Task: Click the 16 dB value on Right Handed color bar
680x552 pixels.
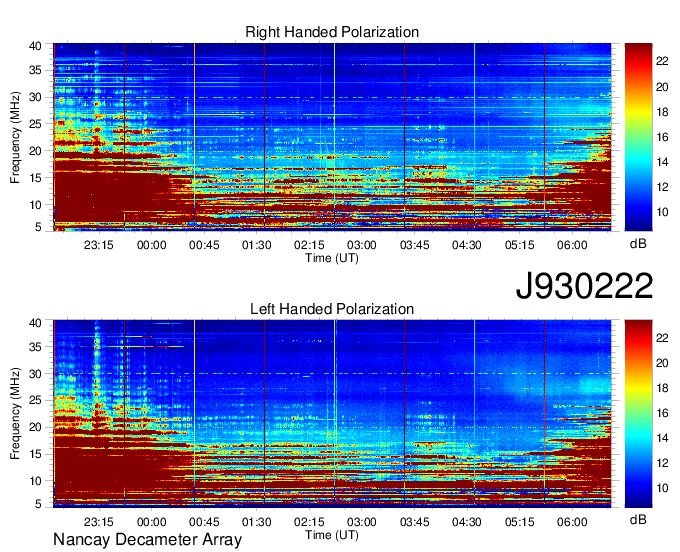Action: point(662,137)
